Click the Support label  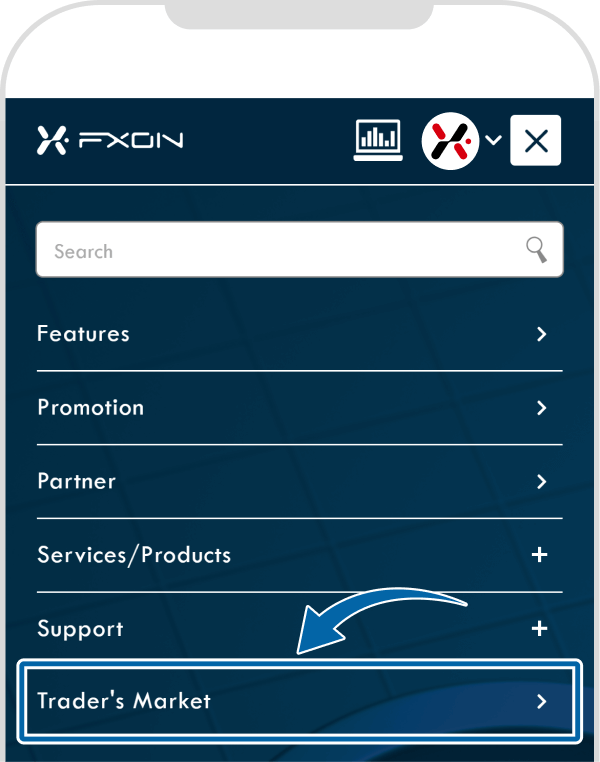pos(80,629)
